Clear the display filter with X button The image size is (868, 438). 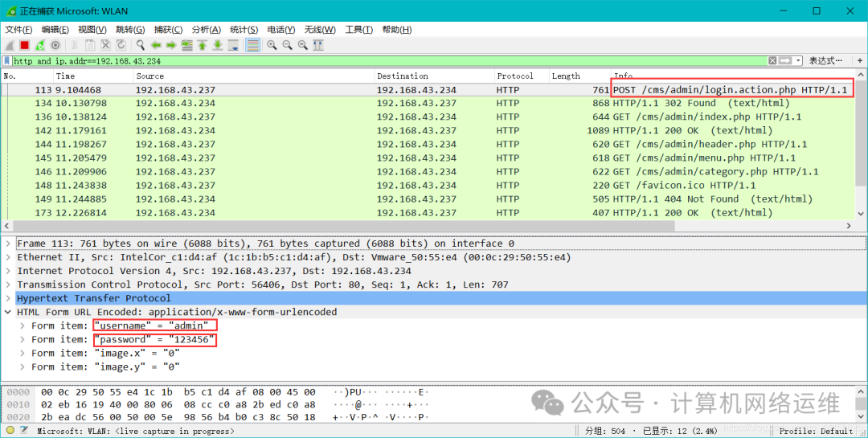coord(772,61)
